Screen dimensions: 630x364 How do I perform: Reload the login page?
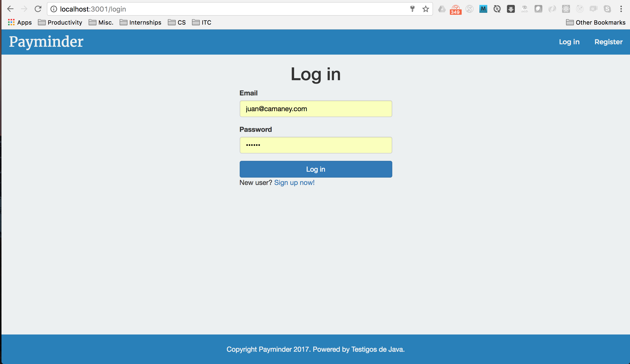[x=38, y=9]
